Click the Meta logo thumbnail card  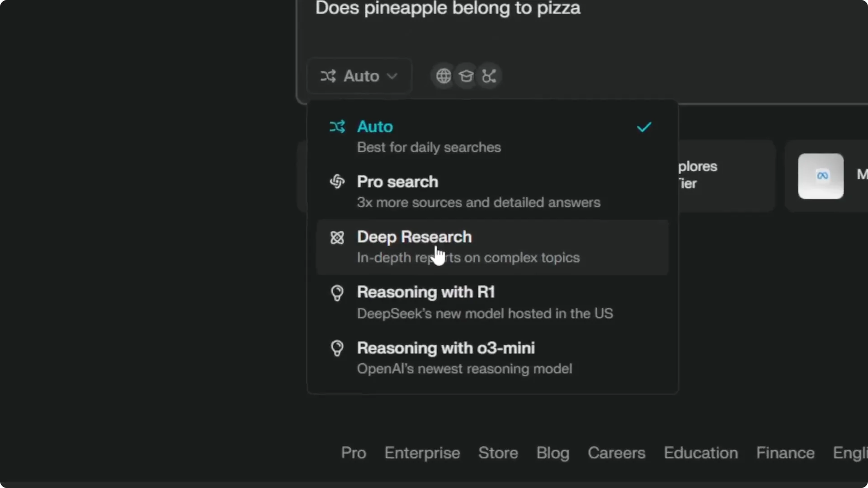tap(821, 176)
